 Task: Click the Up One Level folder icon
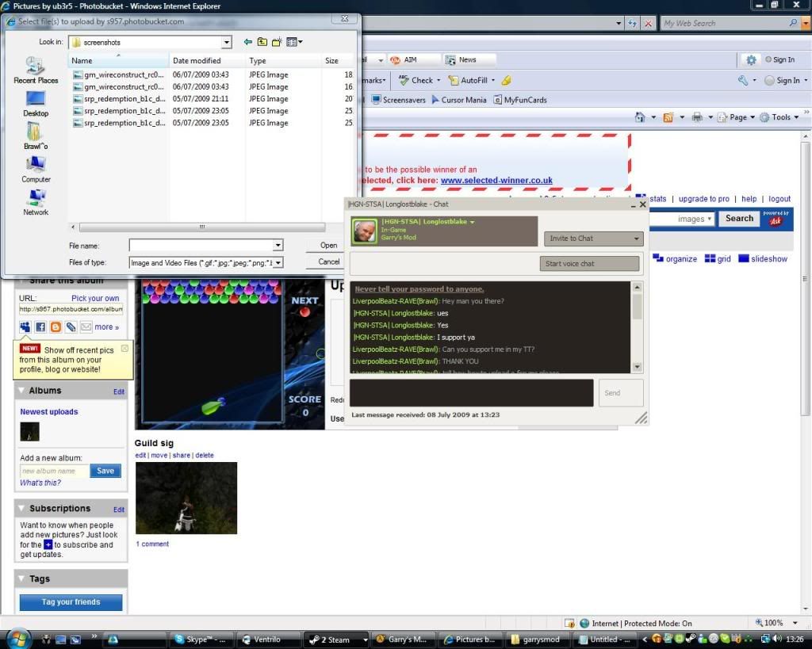point(262,42)
